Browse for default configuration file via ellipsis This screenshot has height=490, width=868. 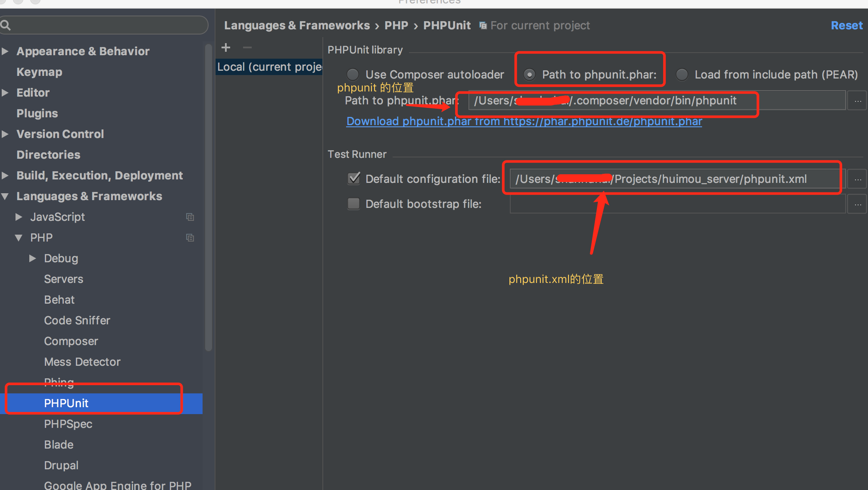pyautogui.click(x=858, y=179)
